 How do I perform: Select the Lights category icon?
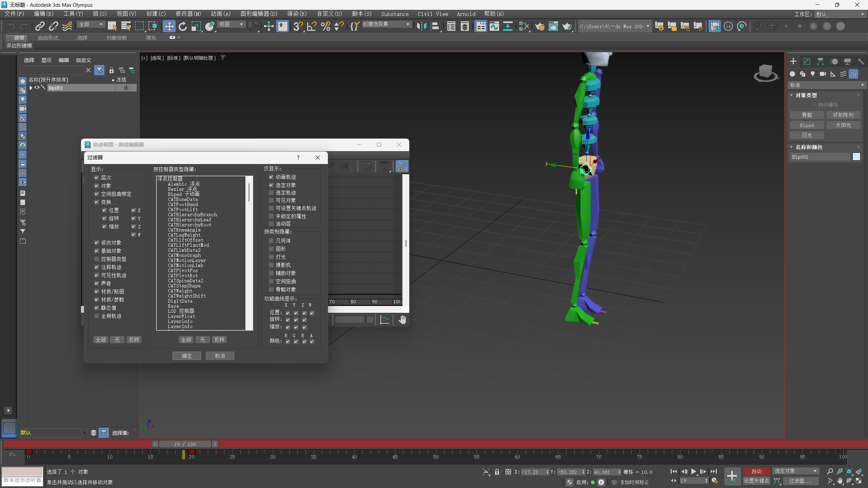[x=813, y=74]
